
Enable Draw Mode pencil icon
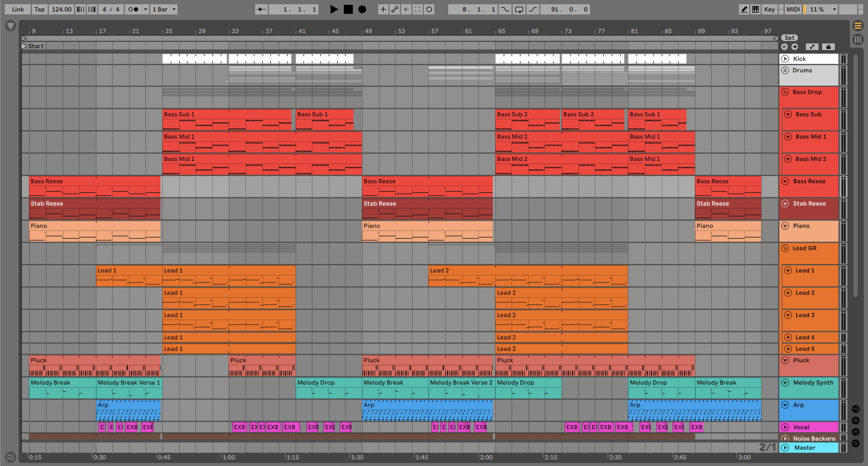click(744, 9)
